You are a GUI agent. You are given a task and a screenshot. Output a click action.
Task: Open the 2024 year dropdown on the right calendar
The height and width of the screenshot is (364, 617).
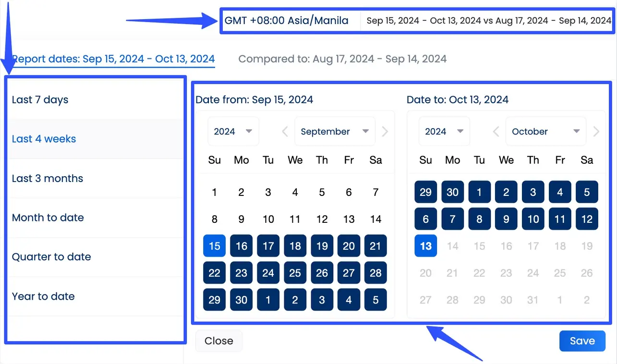tap(444, 131)
